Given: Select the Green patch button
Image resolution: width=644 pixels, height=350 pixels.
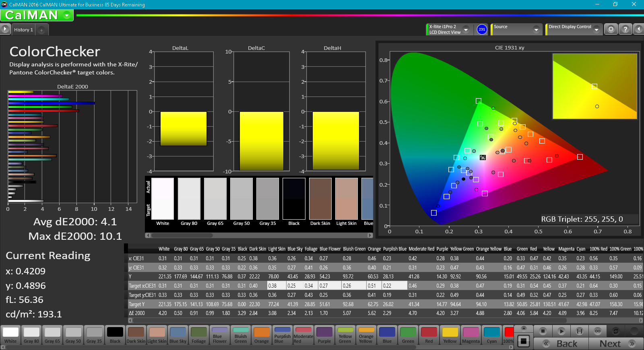Looking at the screenshot, I should click(x=408, y=335).
